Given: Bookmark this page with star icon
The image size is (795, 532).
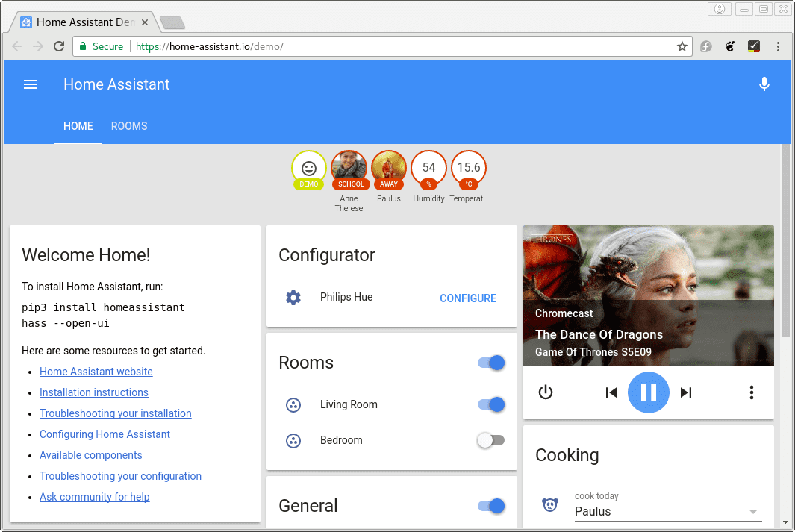Looking at the screenshot, I should 682,46.
